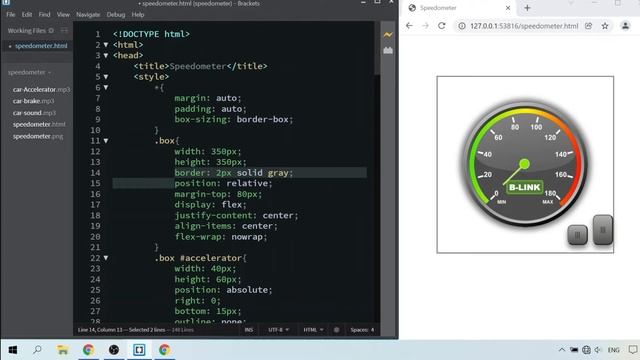Collapse the html tag fold on line 2
The image size is (640, 360).
point(106,45)
